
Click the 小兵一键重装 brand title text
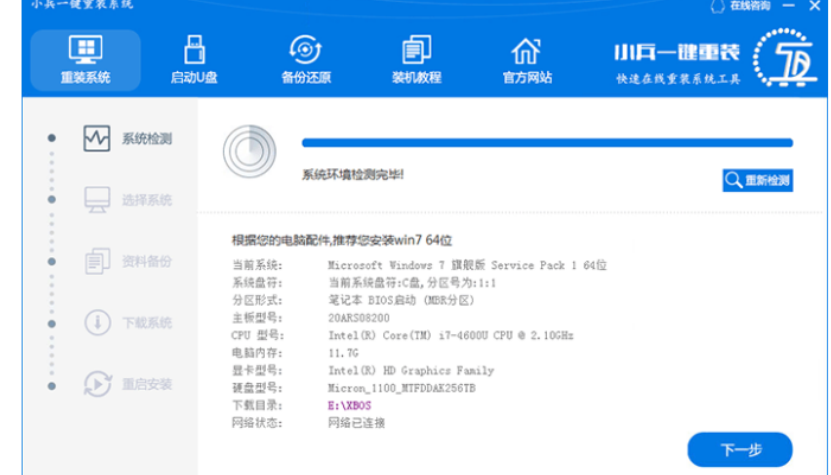pos(677,52)
